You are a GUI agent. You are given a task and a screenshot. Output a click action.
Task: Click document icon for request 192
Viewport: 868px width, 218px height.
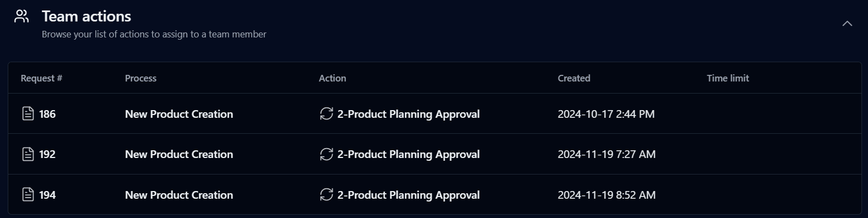click(28, 154)
